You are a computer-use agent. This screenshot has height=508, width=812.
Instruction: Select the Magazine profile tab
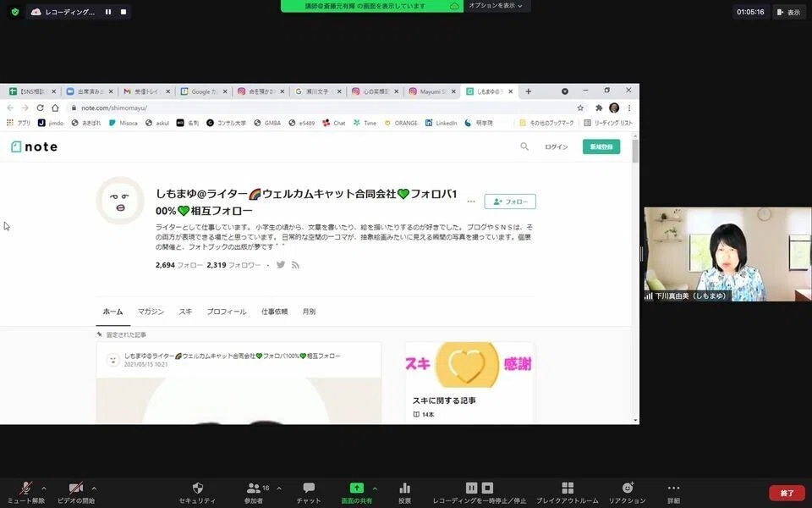click(x=151, y=312)
